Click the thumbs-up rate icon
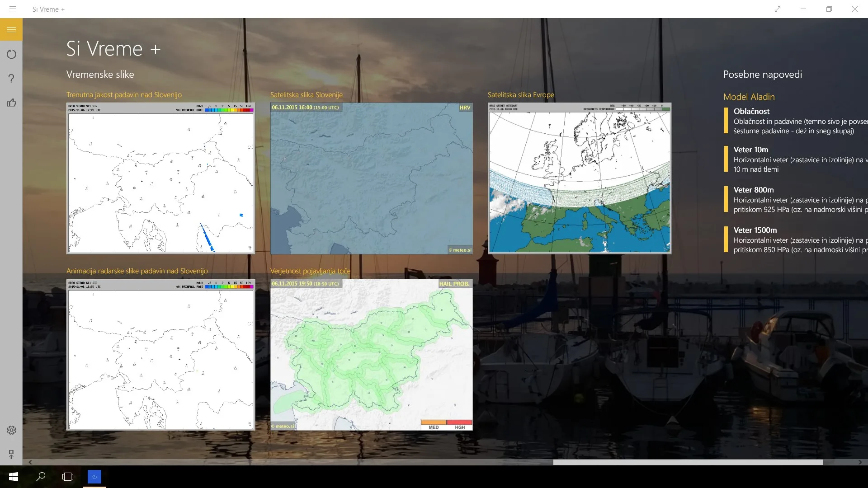Viewport: 868px width, 488px height. 11,103
